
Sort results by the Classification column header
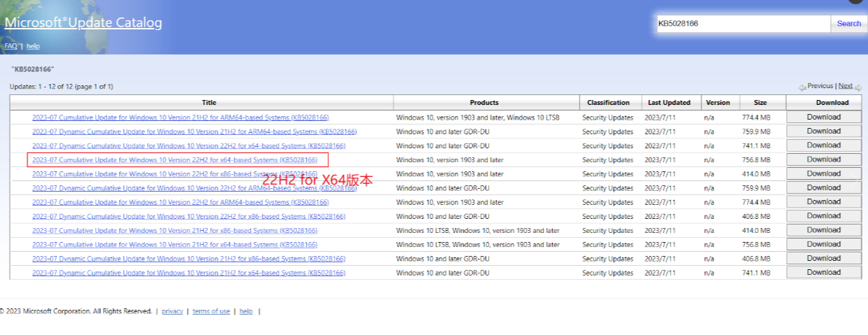608,103
